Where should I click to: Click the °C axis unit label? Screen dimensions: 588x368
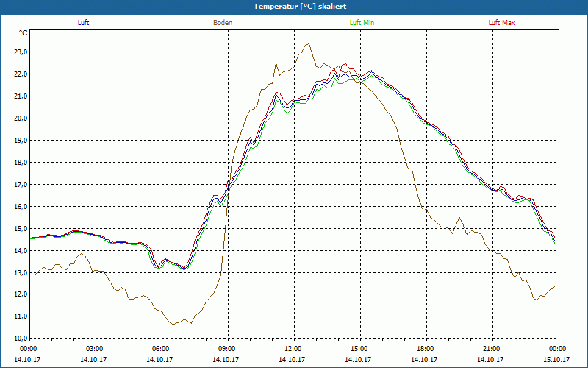coord(24,33)
